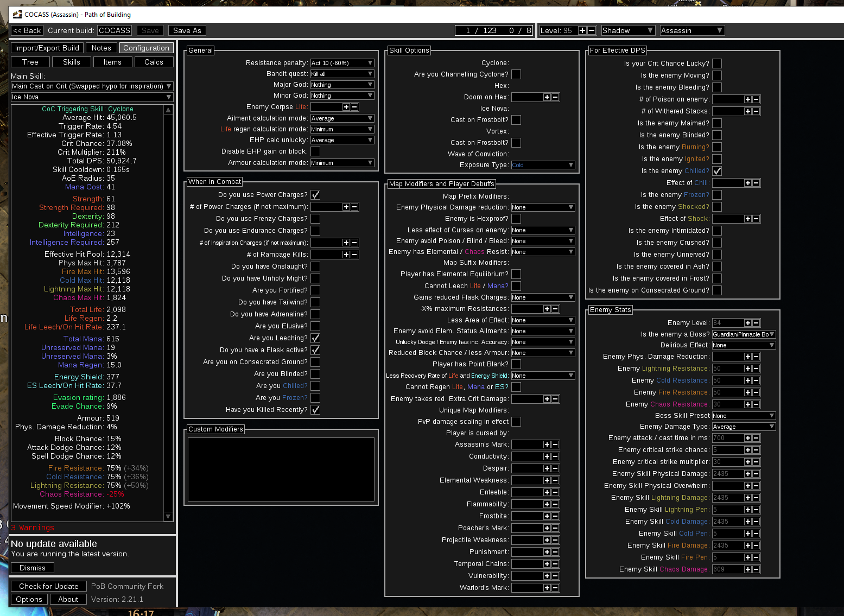844x616 pixels.
Task: Open Major God dropdown
Action: [x=342, y=85]
